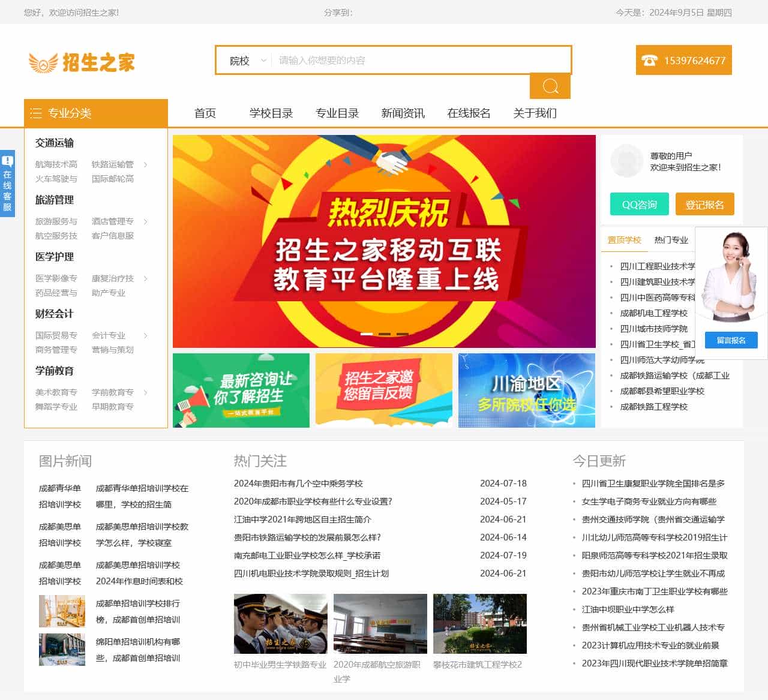
Task: Expand the 医学护理 category arrow
Action: pos(145,278)
